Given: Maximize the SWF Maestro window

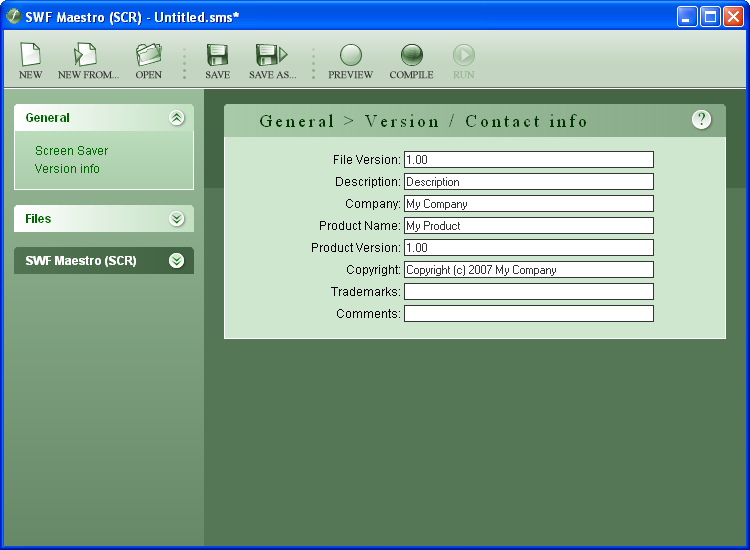Looking at the screenshot, I should pyautogui.click(x=710, y=17).
